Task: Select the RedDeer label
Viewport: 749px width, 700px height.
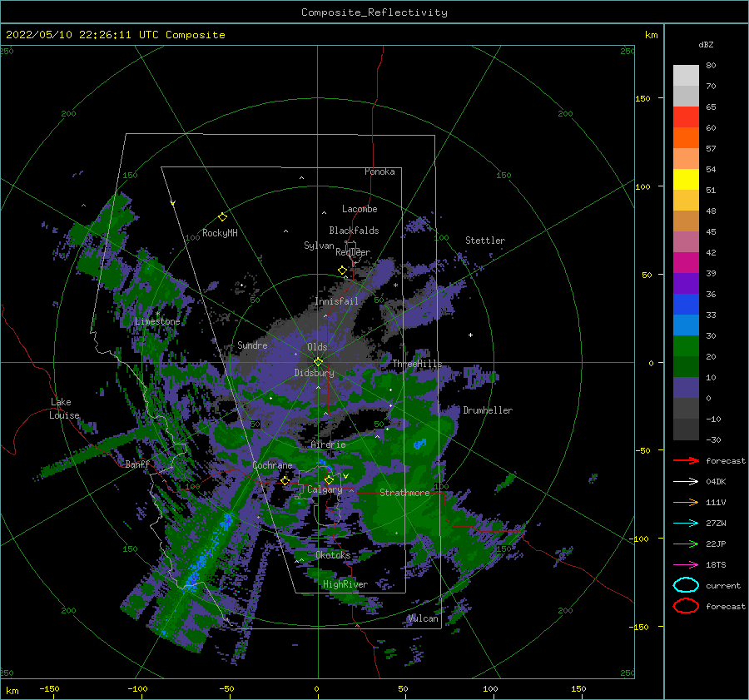Action: click(x=353, y=252)
